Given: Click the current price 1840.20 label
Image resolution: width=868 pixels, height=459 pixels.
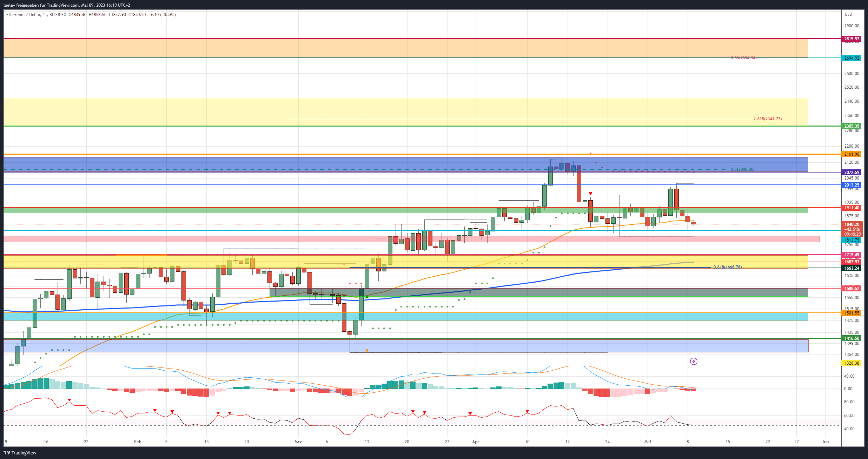Looking at the screenshot, I should point(852,224).
